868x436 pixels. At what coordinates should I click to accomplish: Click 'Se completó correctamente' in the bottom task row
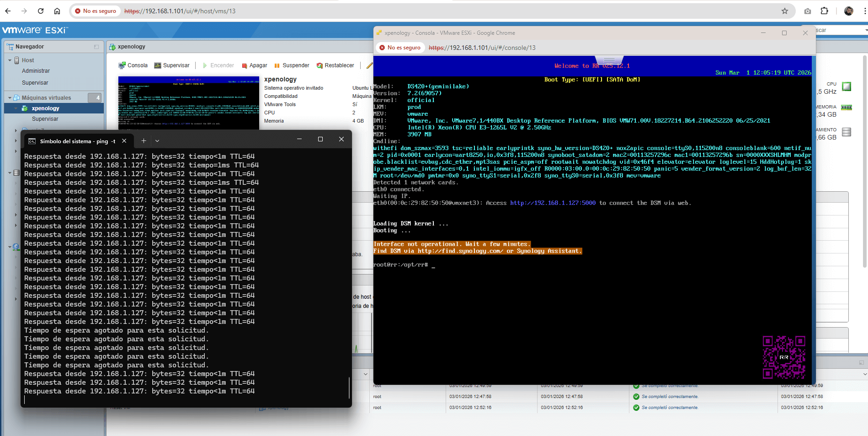pyautogui.click(x=670, y=408)
